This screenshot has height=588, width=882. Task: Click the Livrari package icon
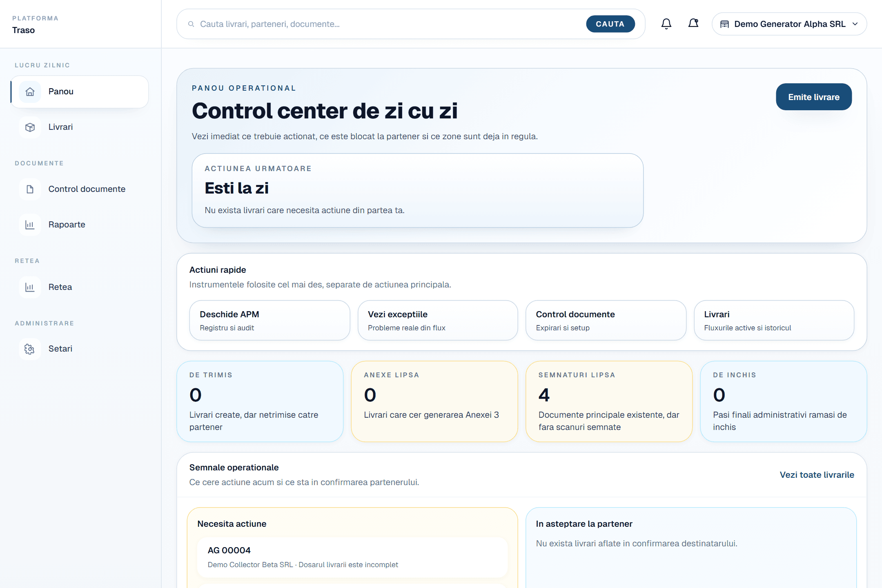pyautogui.click(x=30, y=127)
